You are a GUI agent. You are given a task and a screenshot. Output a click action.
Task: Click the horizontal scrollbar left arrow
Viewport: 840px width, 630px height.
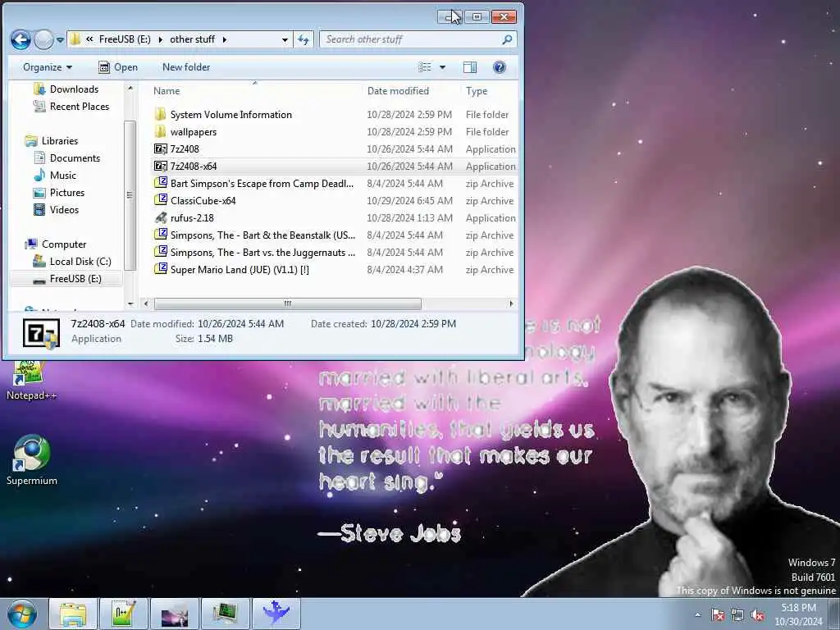click(x=146, y=304)
